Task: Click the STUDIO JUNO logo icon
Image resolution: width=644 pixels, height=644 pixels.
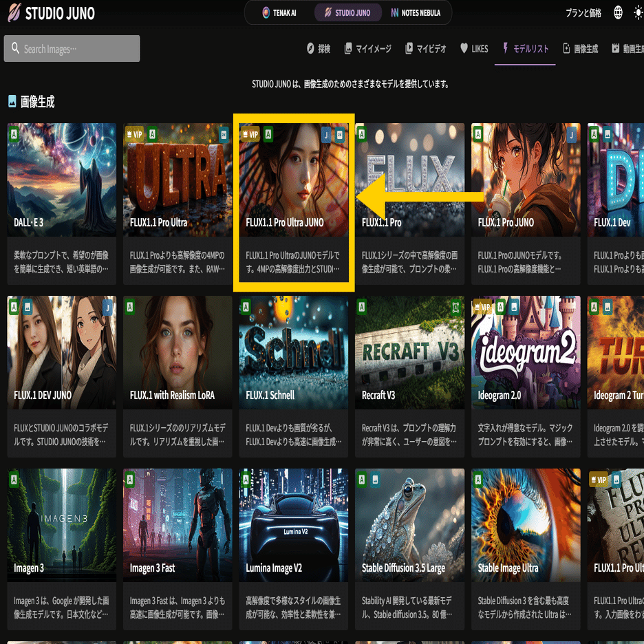Action: click(14, 12)
